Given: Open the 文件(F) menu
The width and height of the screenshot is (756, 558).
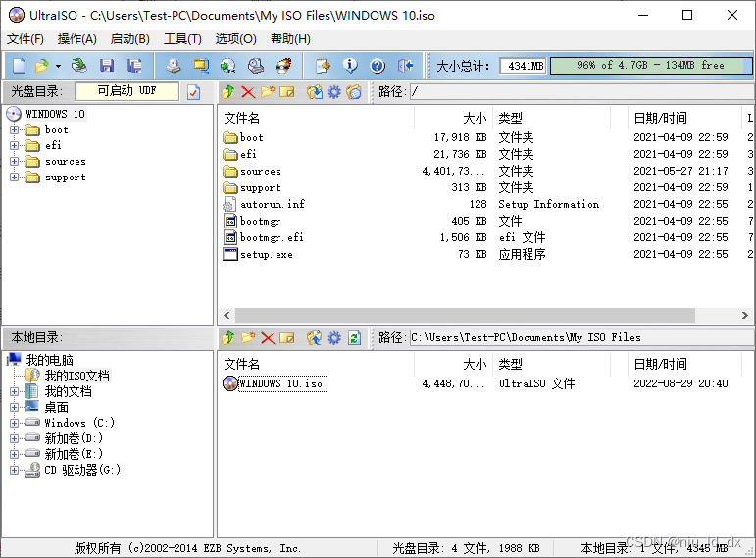Looking at the screenshot, I should [x=25, y=39].
